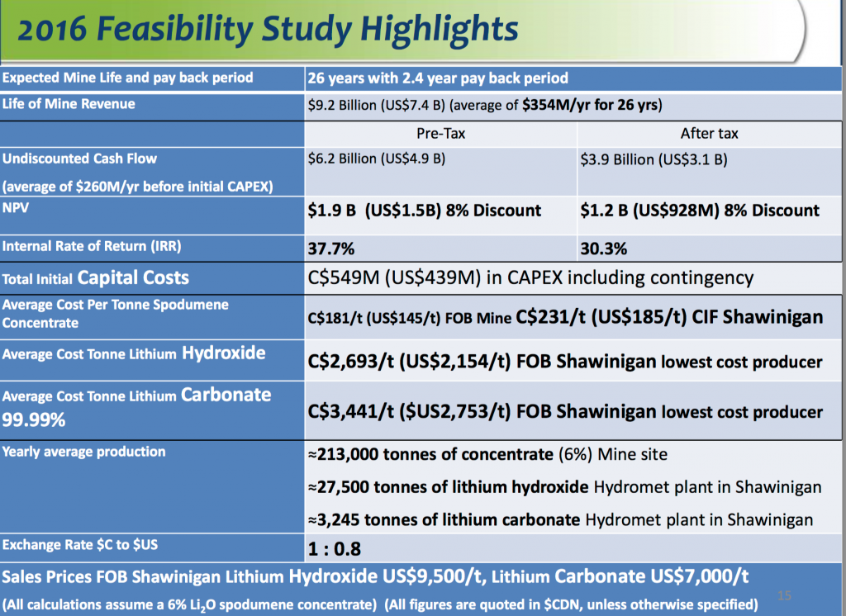Click the 30.3% after-tax IRR value
Image resolution: width=846 pixels, height=616 pixels.
tap(604, 248)
